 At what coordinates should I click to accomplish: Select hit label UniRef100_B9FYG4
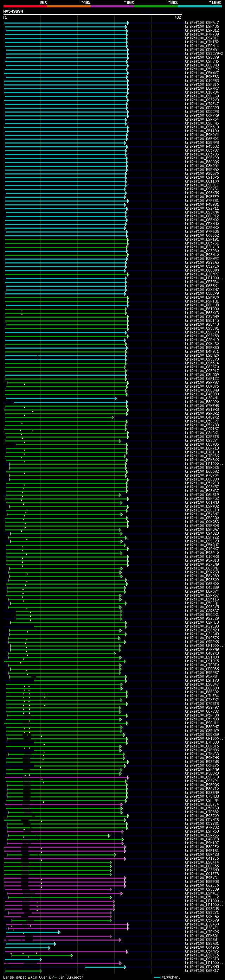coord(202,878)
